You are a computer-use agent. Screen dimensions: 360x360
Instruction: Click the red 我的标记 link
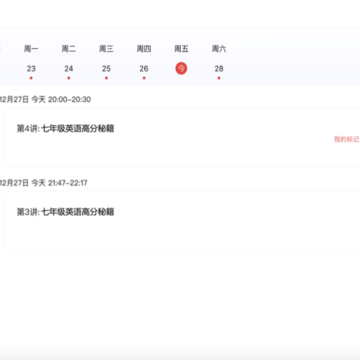point(347,139)
